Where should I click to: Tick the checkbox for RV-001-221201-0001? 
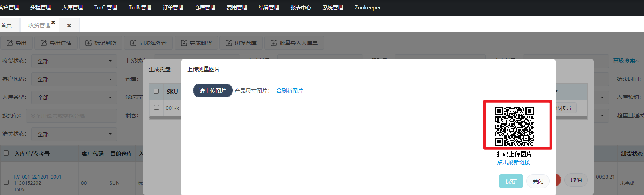click(6, 182)
